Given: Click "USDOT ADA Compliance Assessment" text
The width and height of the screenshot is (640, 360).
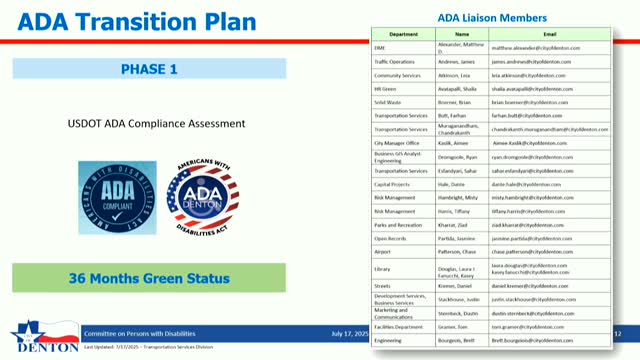Looking at the screenshot, I should click(x=156, y=123).
